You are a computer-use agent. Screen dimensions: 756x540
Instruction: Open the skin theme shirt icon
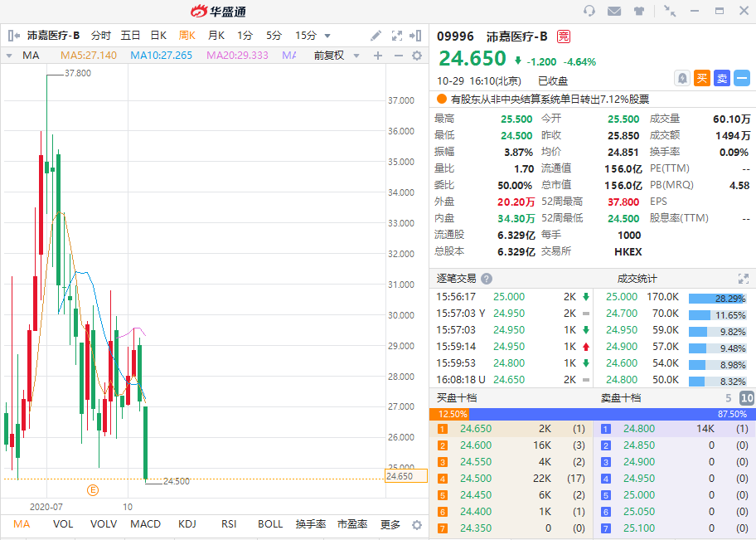pos(639,11)
